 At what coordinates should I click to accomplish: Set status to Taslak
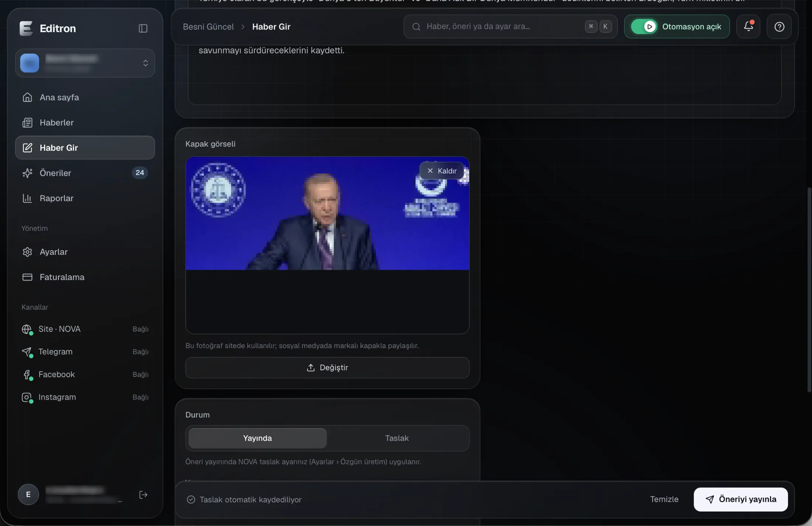pyautogui.click(x=397, y=438)
